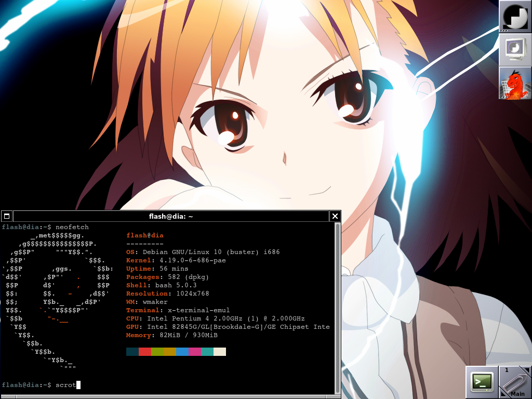Go to next workspace via clip's top-right arrow
Image resolution: width=532 pixels, height=399 pixels.
[x=527, y=370]
